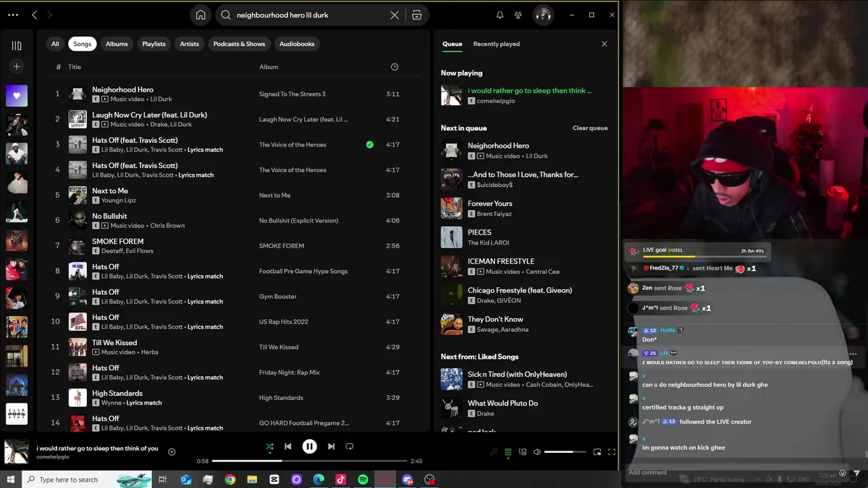Create a playlist with the plus icon
The image size is (868, 488).
17,66
